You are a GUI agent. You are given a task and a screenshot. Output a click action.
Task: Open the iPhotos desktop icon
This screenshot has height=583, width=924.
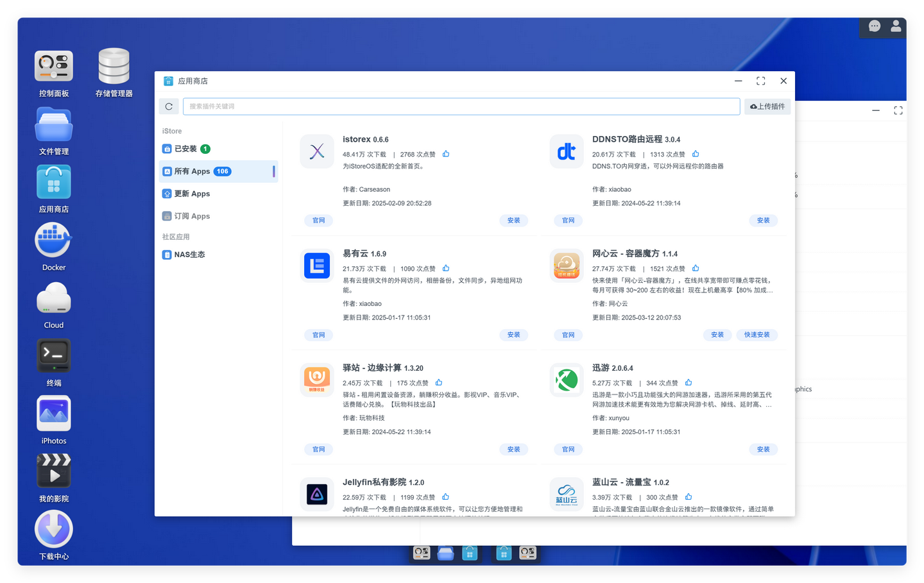tap(54, 414)
